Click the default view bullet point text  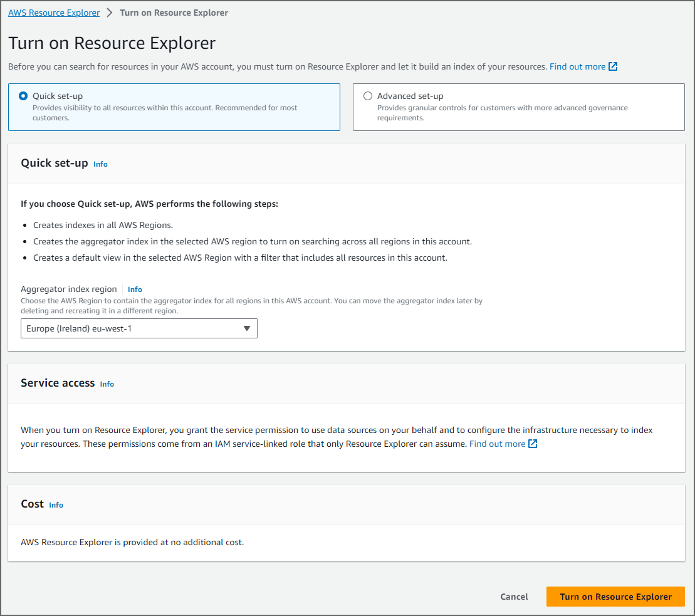point(240,258)
